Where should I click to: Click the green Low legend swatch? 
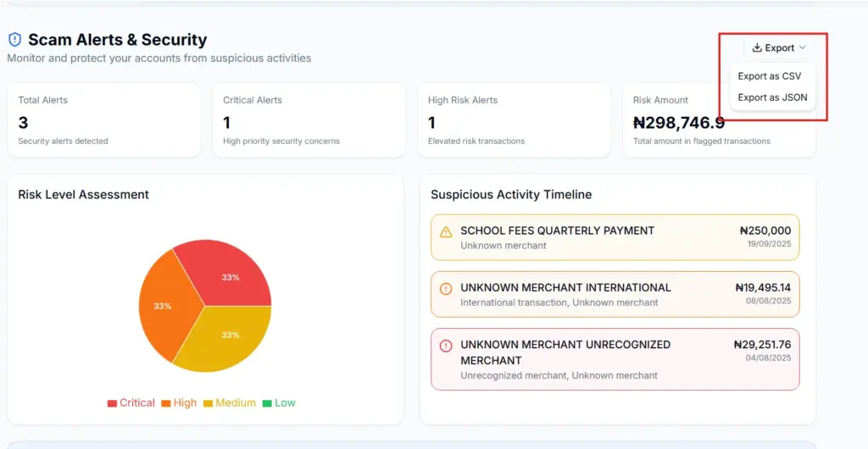267,403
